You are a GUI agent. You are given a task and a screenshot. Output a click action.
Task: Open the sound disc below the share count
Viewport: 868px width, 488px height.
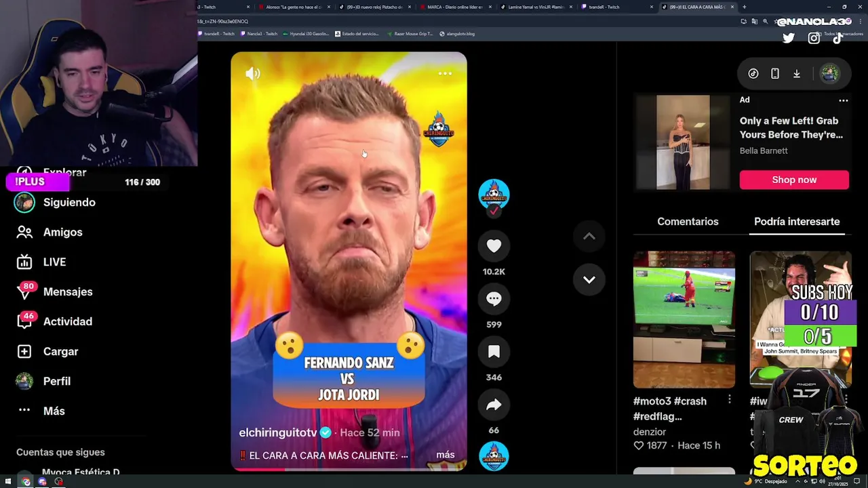(x=494, y=456)
